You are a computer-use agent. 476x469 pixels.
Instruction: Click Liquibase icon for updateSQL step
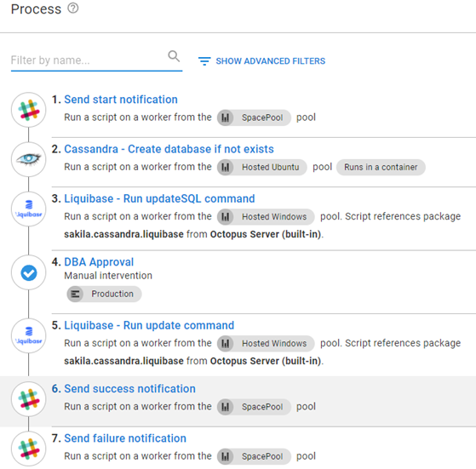point(29,209)
